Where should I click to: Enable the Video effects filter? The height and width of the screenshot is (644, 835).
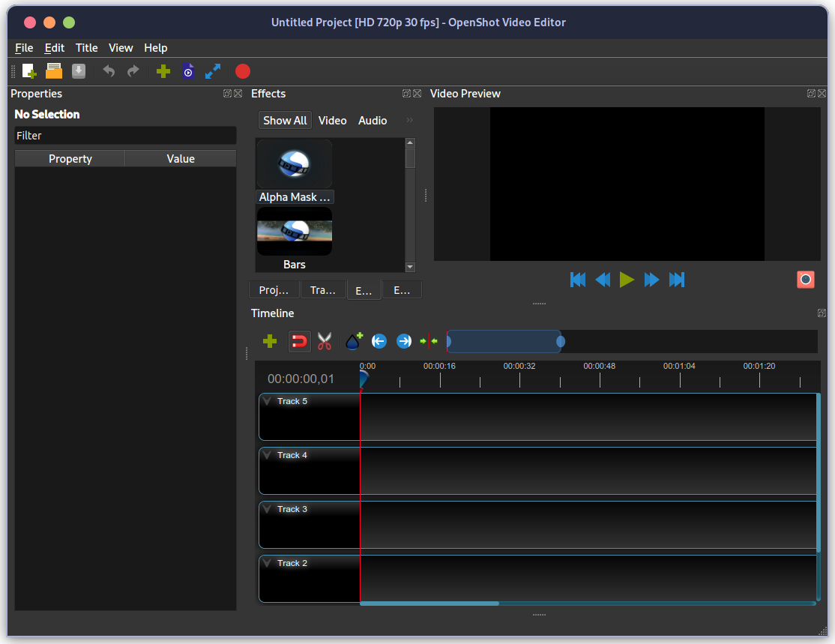332,120
